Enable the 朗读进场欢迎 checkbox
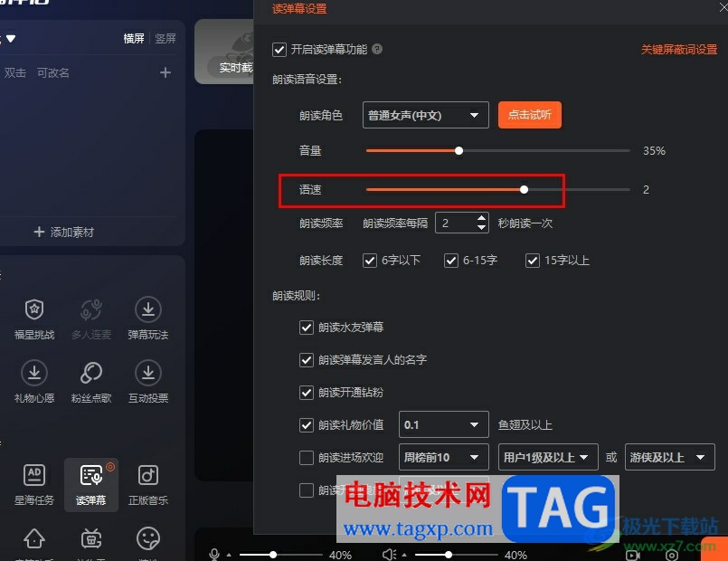The width and height of the screenshot is (728, 561). 307,458
